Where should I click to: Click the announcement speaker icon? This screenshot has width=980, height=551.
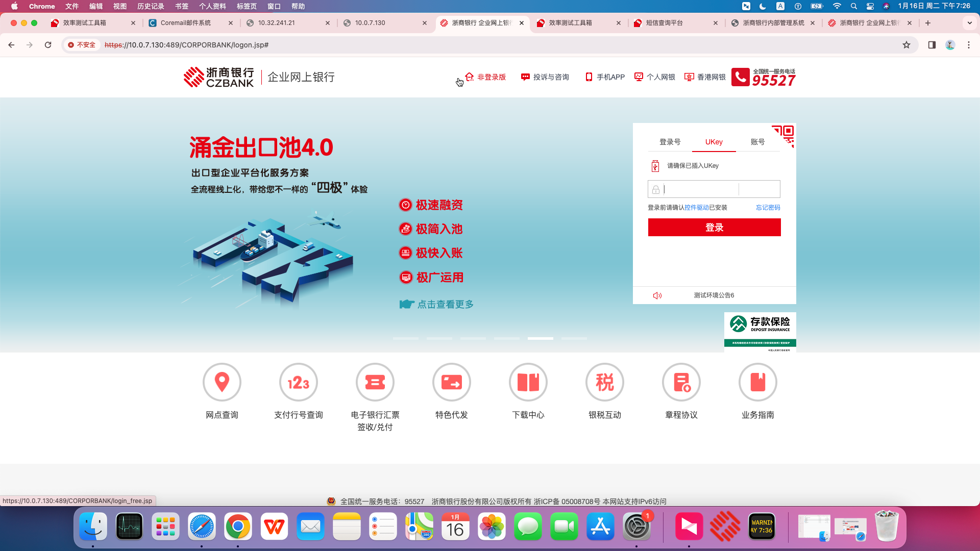pyautogui.click(x=657, y=295)
